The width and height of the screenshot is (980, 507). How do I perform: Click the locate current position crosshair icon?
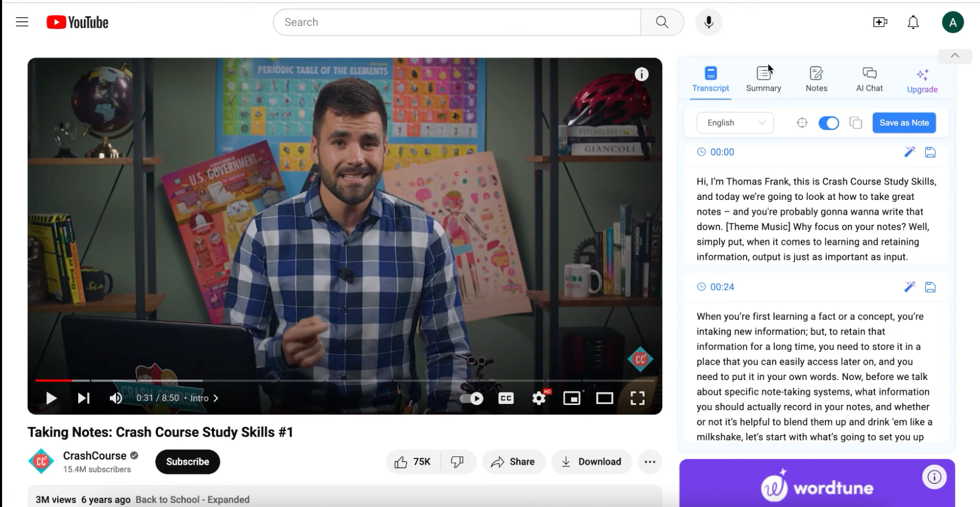point(802,123)
